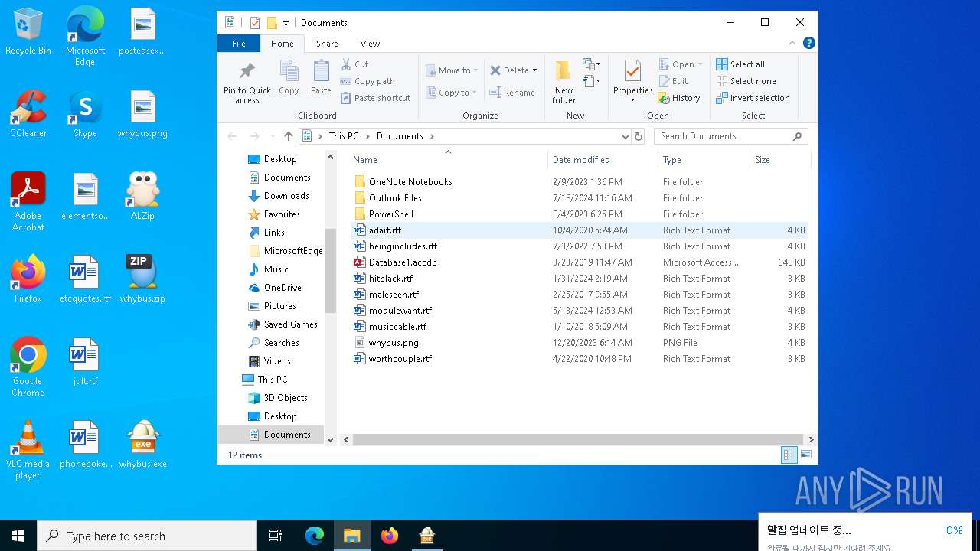980x551 pixels.
Task: Switch to the View ribbon tab
Action: click(370, 44)
